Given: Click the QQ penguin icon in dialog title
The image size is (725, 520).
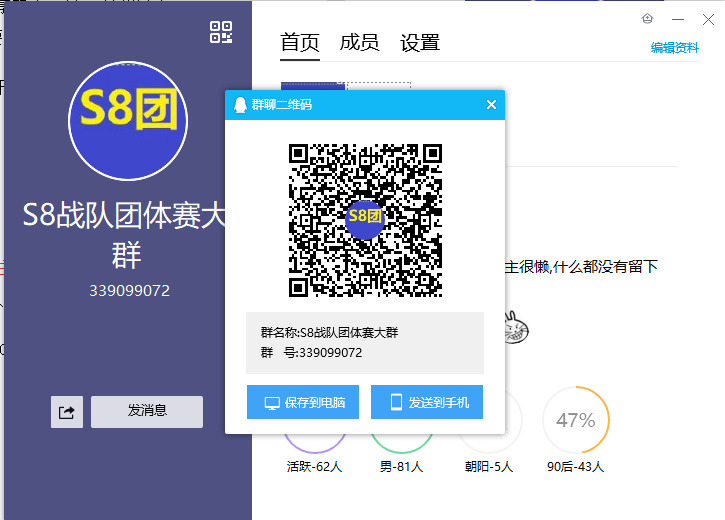Looking at the screenshot, I should pyautogui.click(x=240, y=105).
